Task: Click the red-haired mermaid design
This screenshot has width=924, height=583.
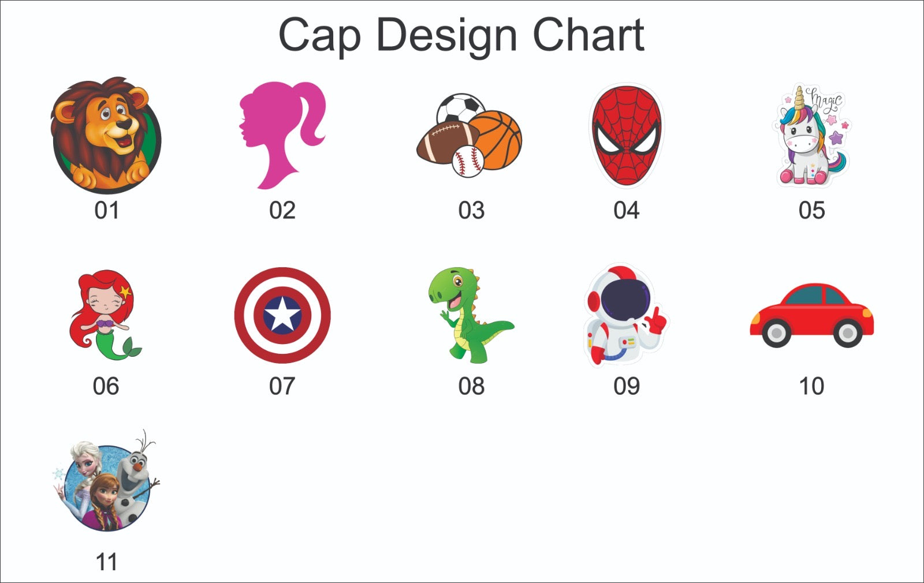Action: point(106,315)
